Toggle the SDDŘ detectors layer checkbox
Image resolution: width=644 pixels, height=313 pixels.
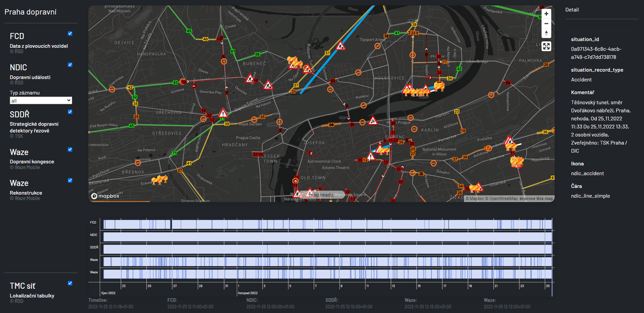70,112
